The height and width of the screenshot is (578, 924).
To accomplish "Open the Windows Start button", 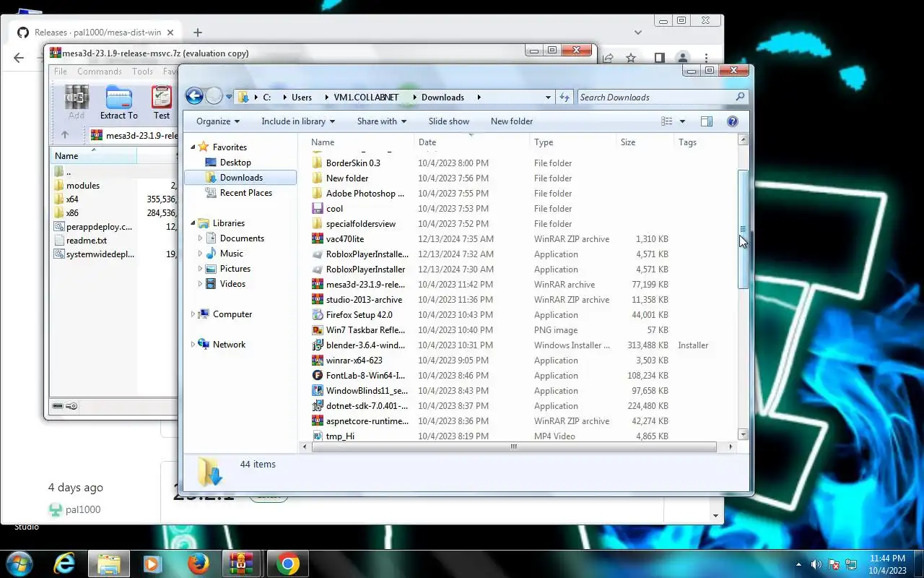I will tap(19, 564).
